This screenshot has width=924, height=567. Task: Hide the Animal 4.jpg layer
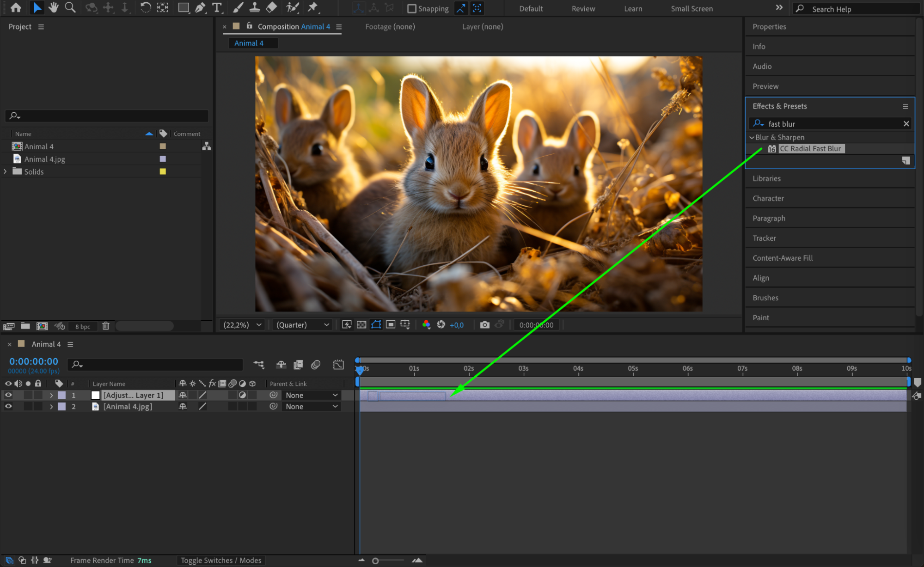[8, 407]
